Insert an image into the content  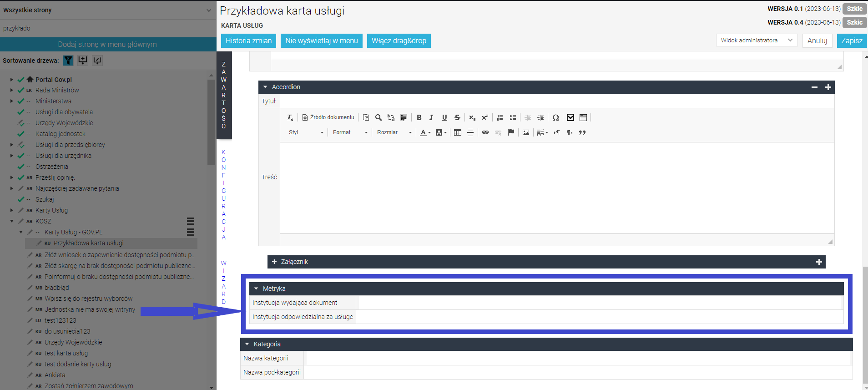point(526,132)
